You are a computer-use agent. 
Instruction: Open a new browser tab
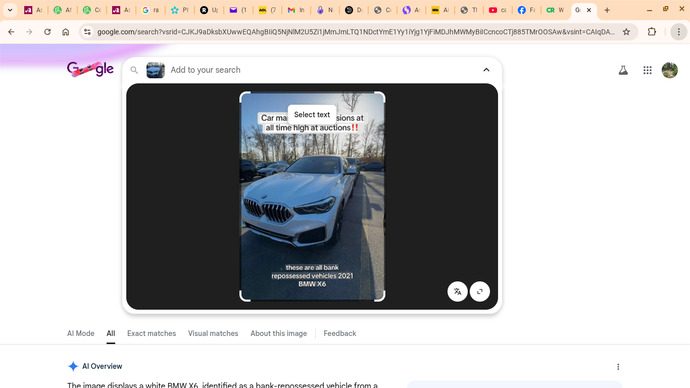(x=607, y=10)
